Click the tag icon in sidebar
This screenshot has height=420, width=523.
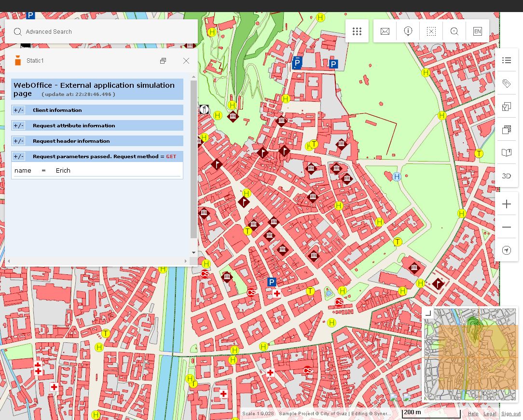click(x=506, y=83)
